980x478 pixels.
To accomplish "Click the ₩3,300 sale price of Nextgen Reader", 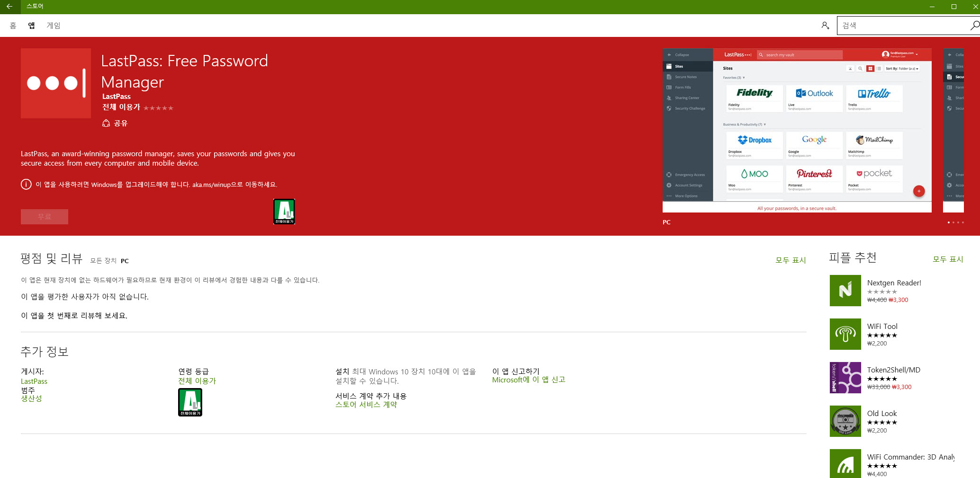I will pos(899,300).
